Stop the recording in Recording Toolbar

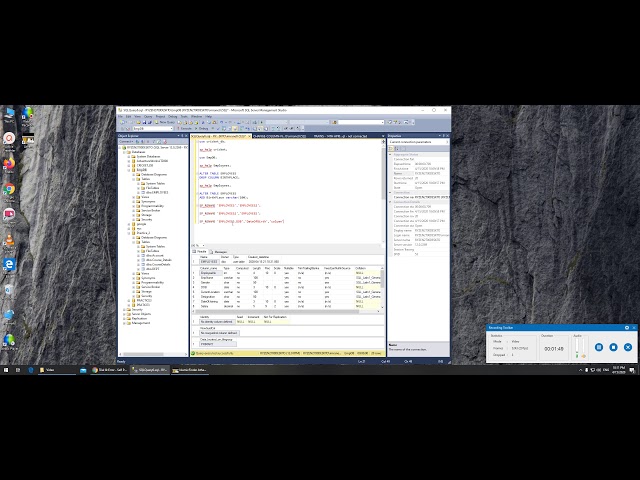click(x=613, y=347)
